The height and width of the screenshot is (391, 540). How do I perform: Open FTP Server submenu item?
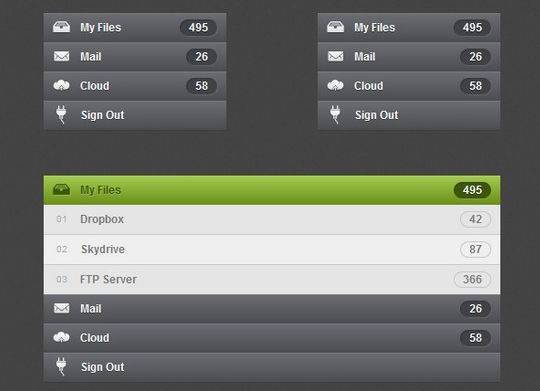(x=272, y=279)
